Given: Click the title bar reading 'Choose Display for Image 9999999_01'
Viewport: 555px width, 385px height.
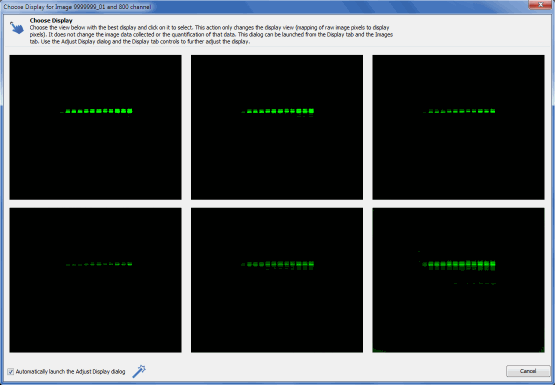Looking at the screenshot, I should point(77,7).
